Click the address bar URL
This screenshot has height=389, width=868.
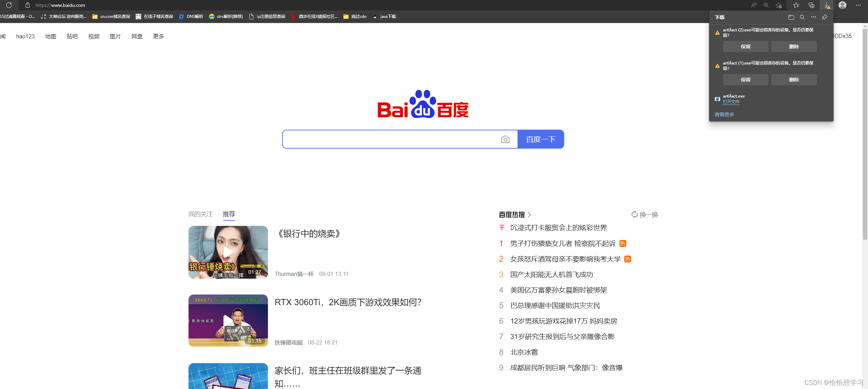tap(60, 5)
